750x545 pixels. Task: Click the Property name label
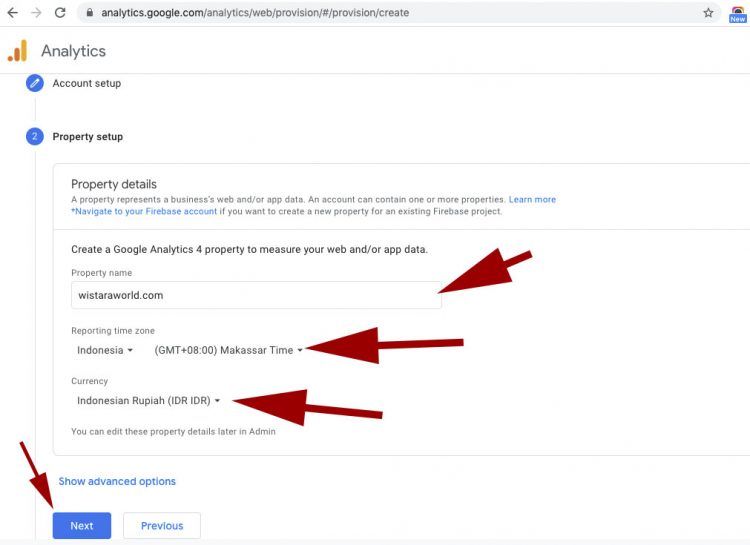pos(101,273)
